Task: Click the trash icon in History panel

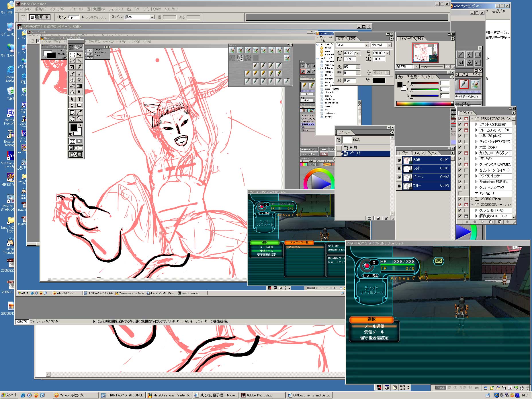Action: coord(386,218)
